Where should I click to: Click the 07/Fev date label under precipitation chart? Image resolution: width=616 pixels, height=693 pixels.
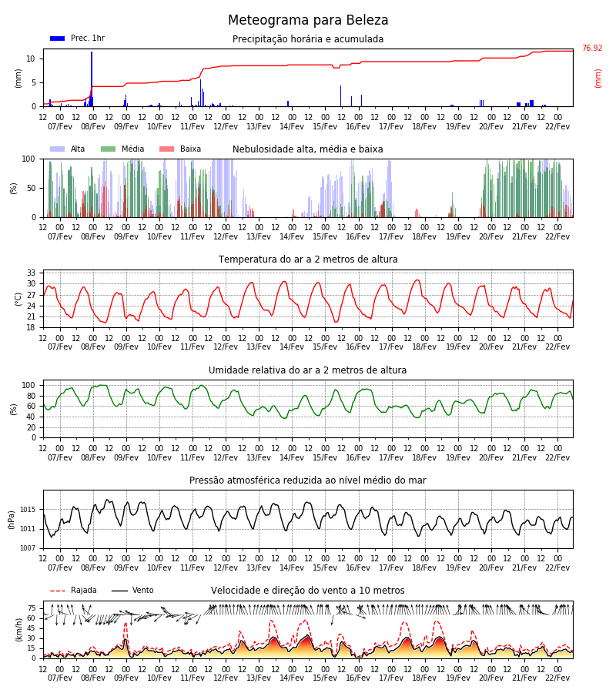59,126
